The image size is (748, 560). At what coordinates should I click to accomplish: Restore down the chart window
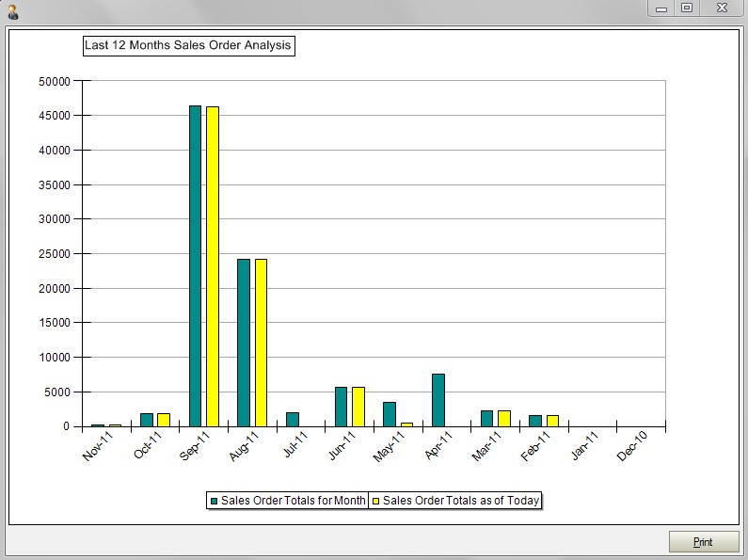point(687,8)
